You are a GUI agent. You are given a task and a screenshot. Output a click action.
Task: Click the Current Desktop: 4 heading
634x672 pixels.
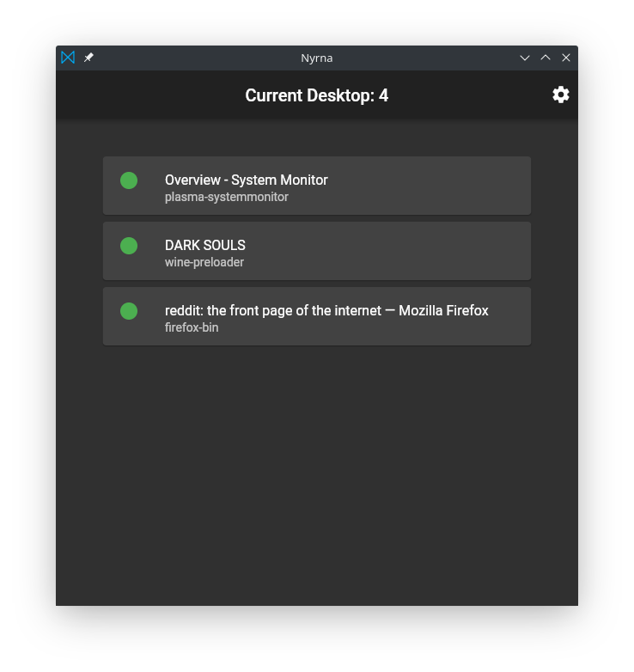[317, 95]
